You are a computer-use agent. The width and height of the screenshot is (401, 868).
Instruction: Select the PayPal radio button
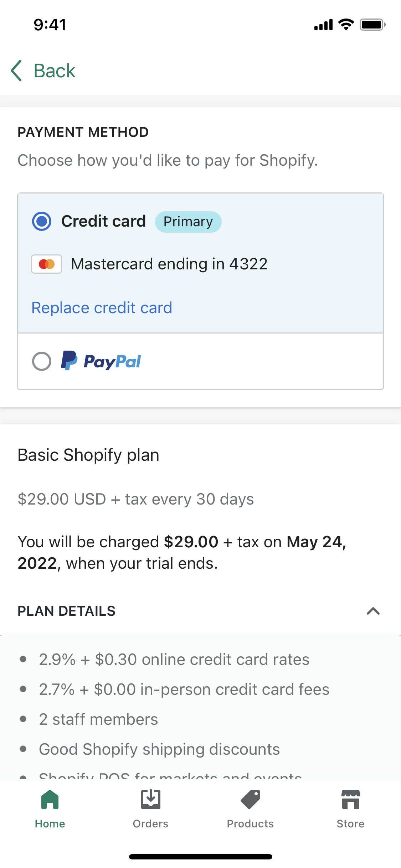pyautogui.click(x=42, y=361)
